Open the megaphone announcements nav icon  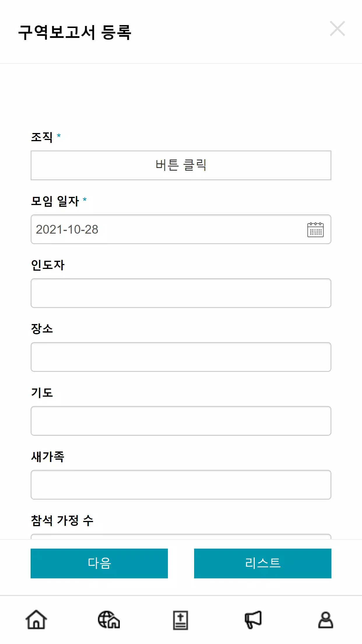click(x=253, y=619)
